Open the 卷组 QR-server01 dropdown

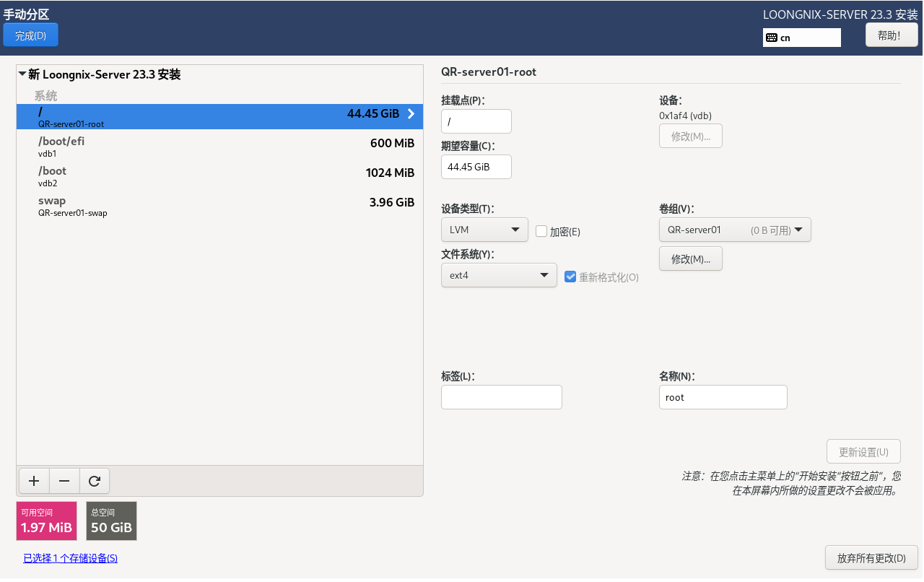pos(735,230)
